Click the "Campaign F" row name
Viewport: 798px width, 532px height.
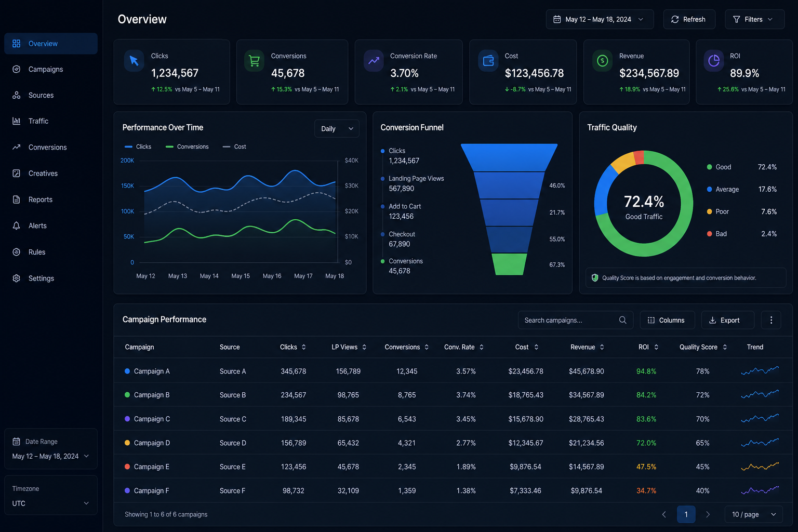151,490
